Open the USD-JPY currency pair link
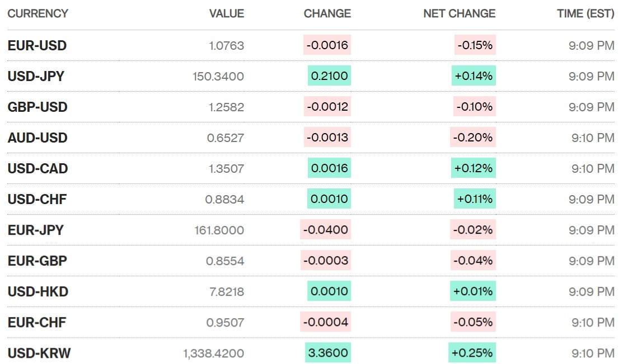Screen dimensions: 623x364 point(36,77)
